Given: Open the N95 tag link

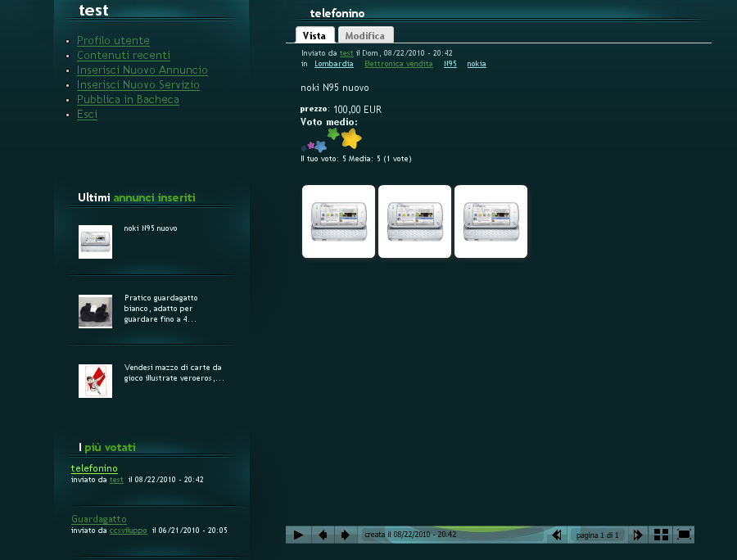Looking at the screenshot, I should coord(450,64).
